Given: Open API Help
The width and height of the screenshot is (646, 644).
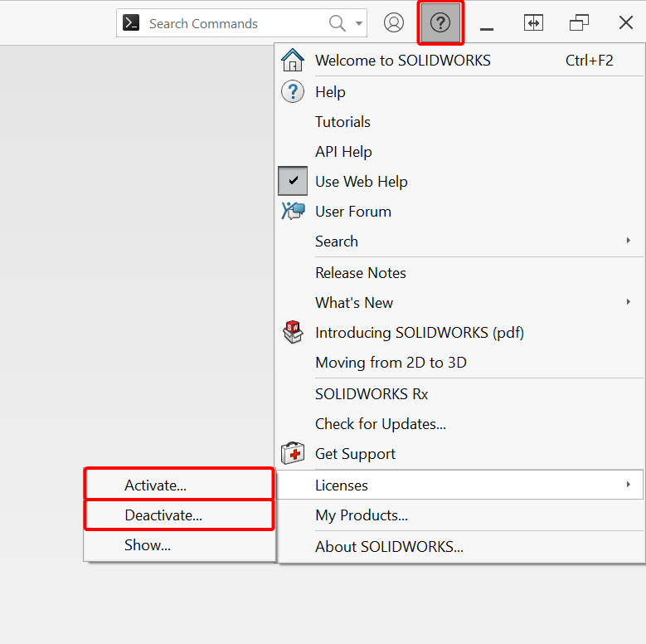Looking at the screenshot, I should [459, 152].
